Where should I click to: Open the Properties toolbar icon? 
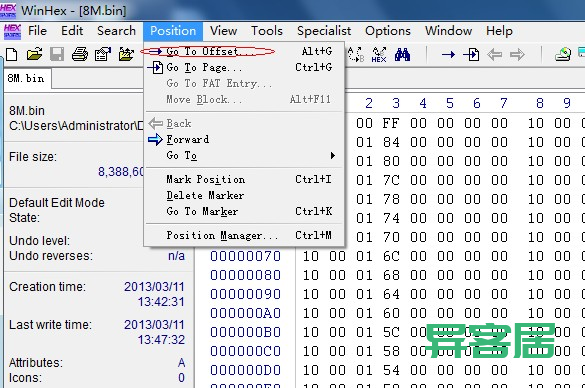pyautogui.click(x=103, y=54)
